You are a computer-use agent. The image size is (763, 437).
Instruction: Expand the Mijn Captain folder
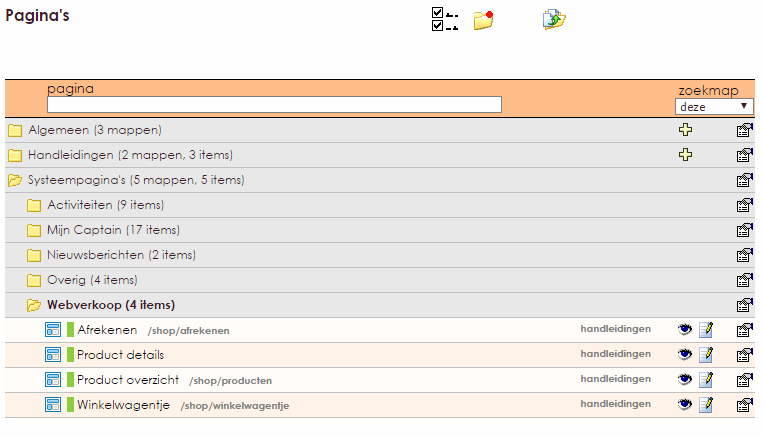pos(34,230)
